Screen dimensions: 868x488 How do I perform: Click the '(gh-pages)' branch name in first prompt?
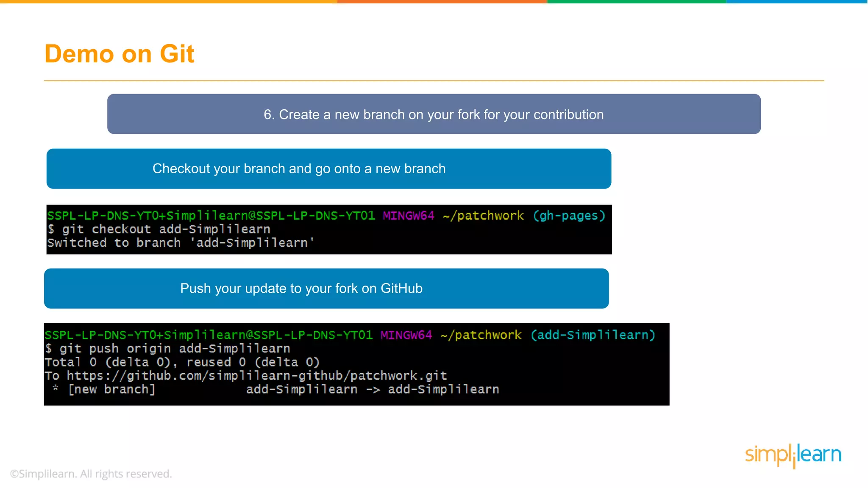[x=569, y=216]
